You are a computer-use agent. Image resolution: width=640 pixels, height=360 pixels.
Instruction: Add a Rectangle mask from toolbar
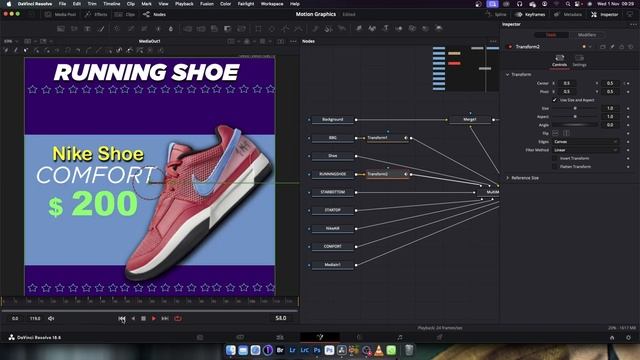[259, 29]
